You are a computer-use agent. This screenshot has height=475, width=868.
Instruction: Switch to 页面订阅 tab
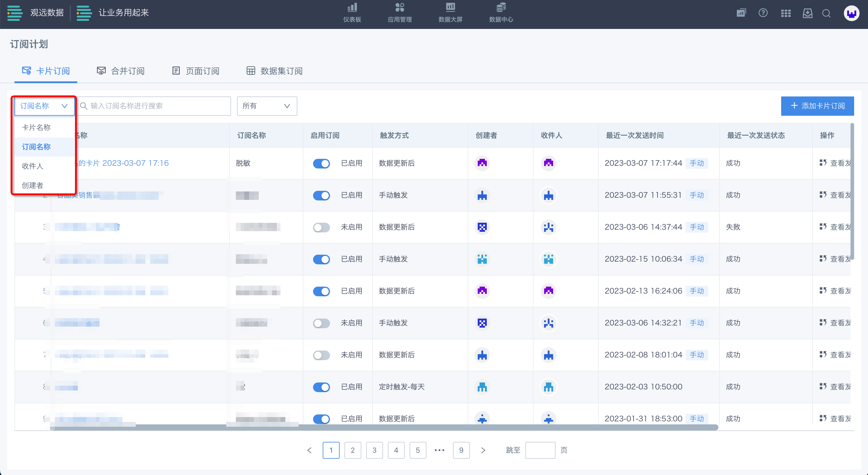[195, 71]
